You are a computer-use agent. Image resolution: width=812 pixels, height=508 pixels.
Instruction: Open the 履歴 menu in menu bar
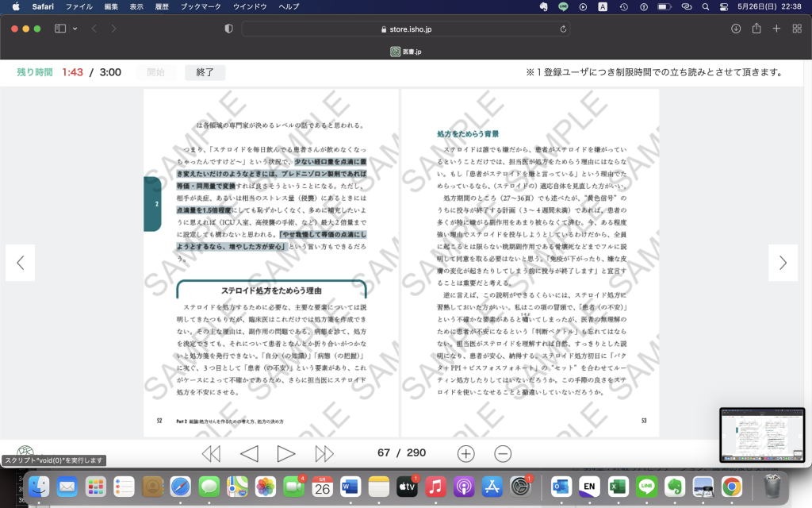[x=163, y=6]
